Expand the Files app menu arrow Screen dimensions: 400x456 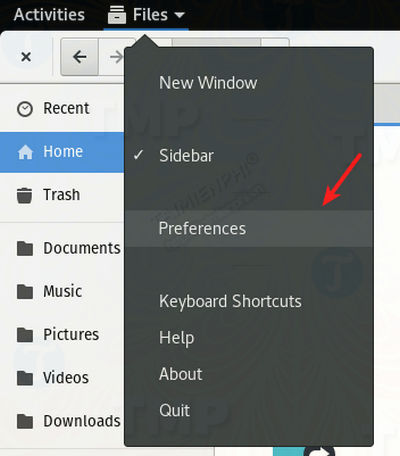pyautogui.click(x=180, y=15)
